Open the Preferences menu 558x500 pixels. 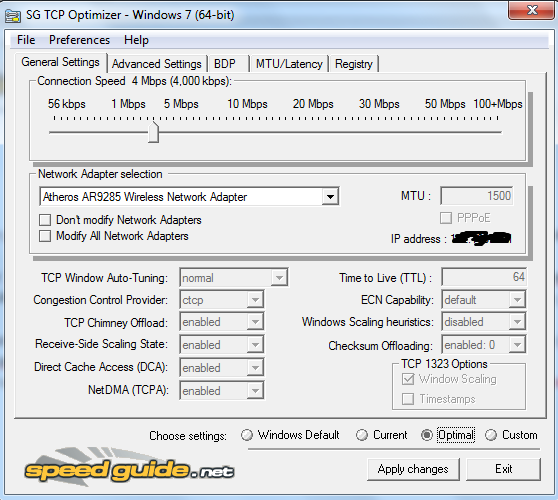tap(79, 40)
